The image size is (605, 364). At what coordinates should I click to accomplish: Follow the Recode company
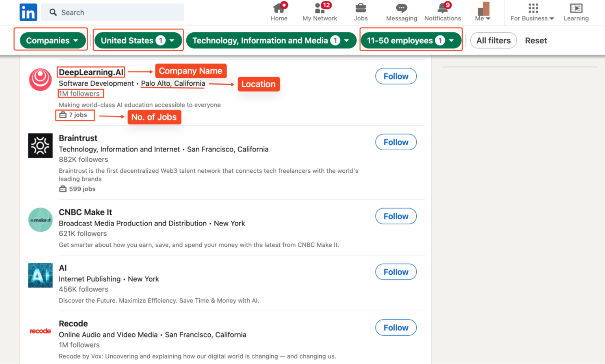(x=396, y=328)
